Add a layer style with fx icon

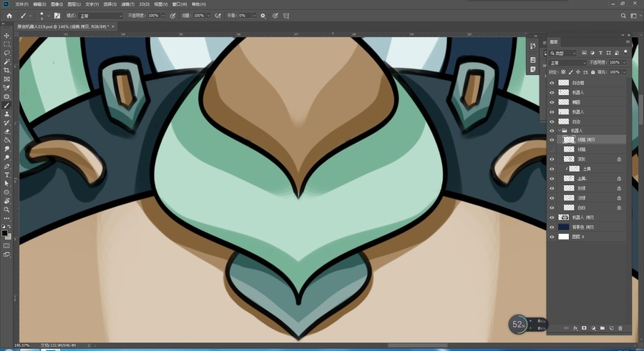click(x=575, y=328)
